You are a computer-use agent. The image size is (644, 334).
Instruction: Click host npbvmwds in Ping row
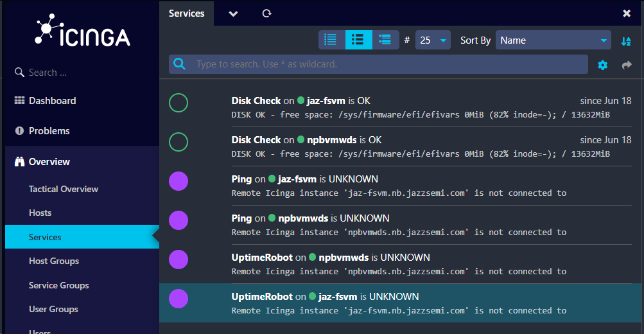point(303,218)
